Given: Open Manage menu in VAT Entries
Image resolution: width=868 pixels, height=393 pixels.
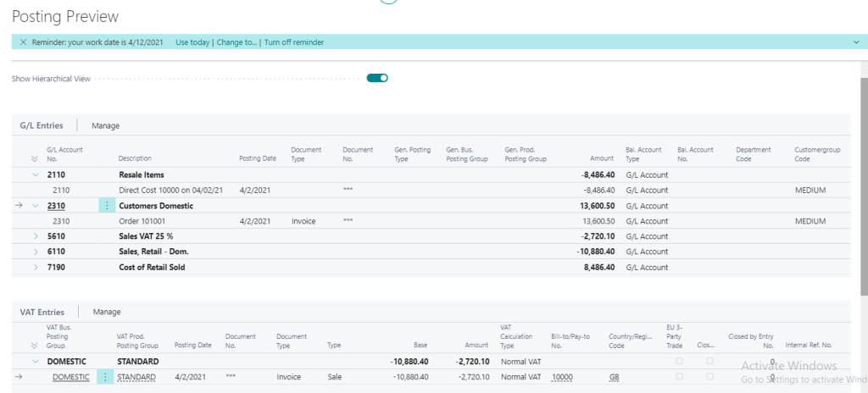Looking at the screenshot, I should (x=106, y=312).
